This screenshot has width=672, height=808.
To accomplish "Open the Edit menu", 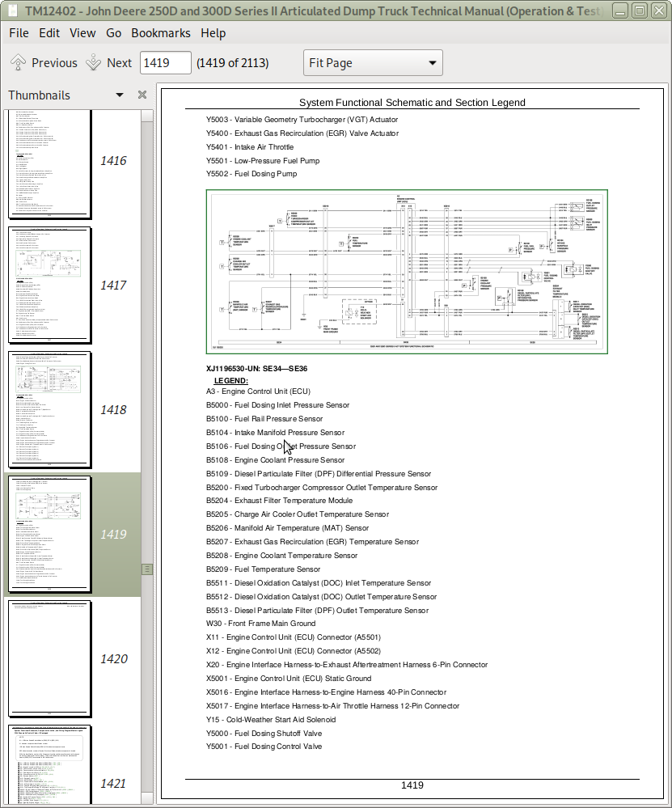I will point(49,33).
